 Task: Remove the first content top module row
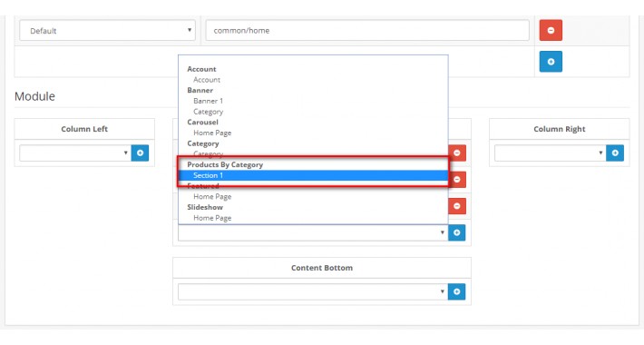tap(457, 153)
